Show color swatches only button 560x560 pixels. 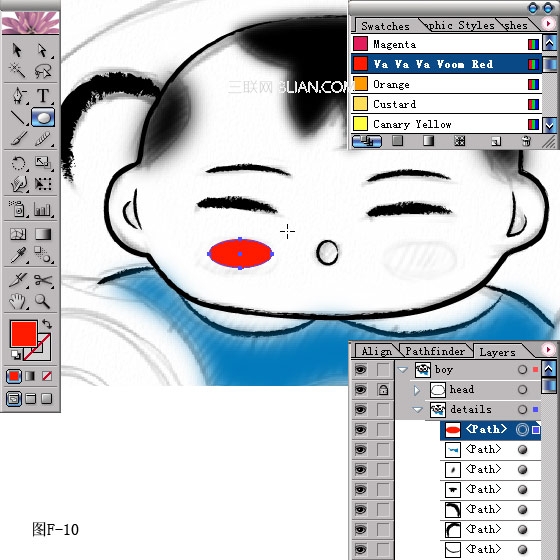(x=397, y=141)
